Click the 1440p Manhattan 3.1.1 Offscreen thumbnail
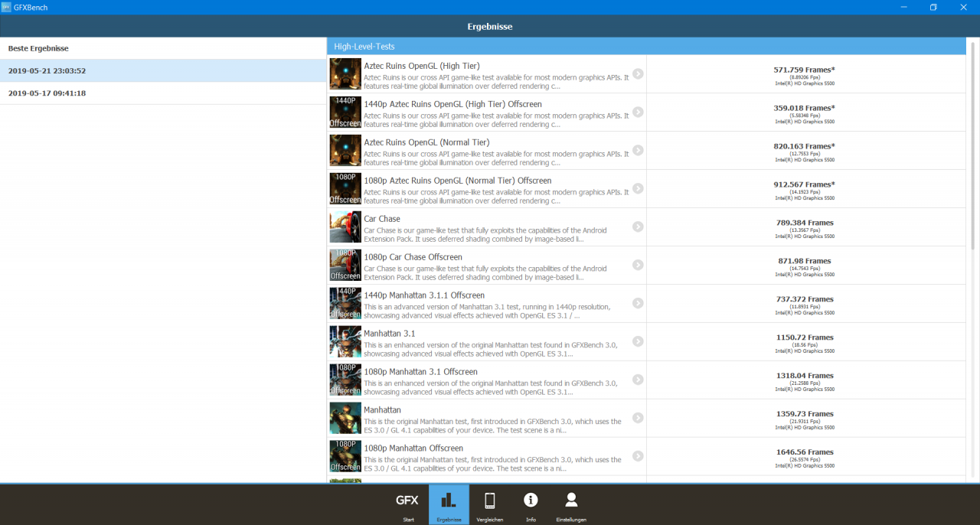The width and height of the screenshot is (980, 525). (x=345, y=303)
